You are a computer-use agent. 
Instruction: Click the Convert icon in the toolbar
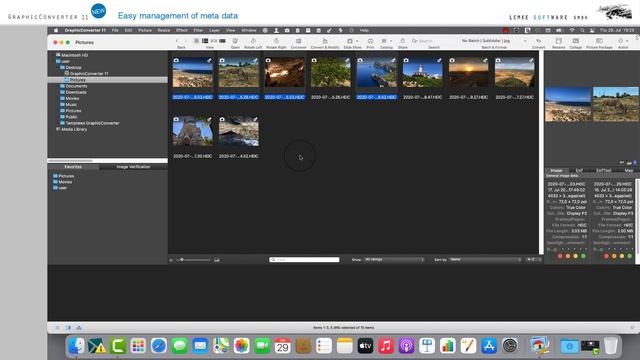coord(538,41)
